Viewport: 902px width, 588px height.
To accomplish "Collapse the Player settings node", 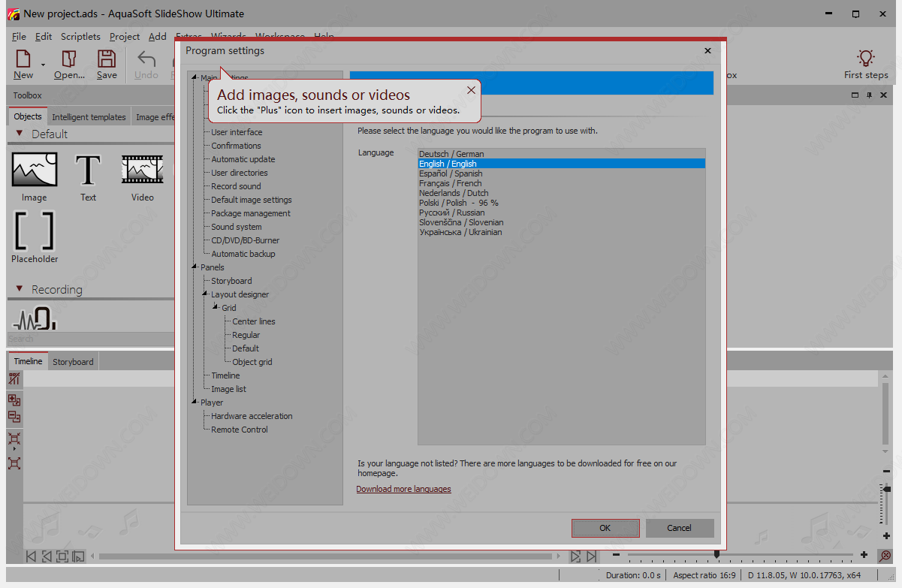I will coord(195,403).
